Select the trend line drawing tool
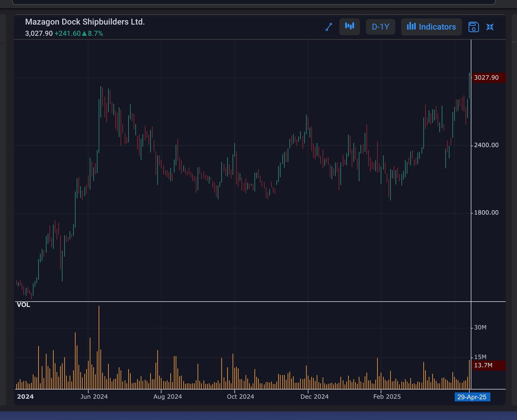 point(329,27)
